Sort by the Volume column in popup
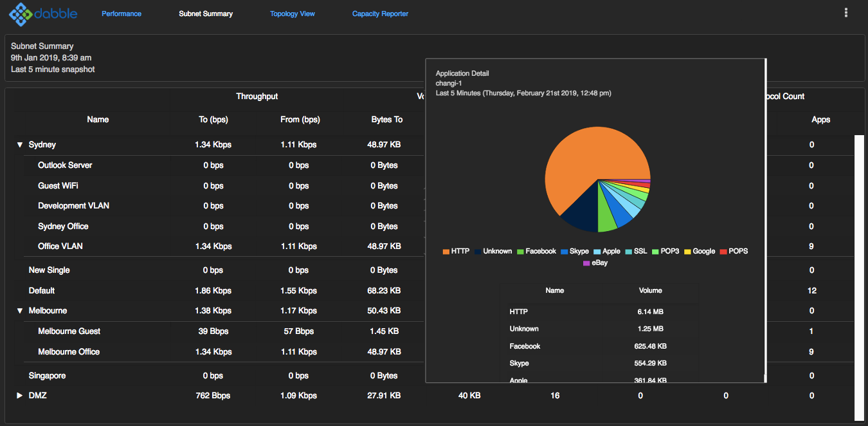 pos(650,291)
